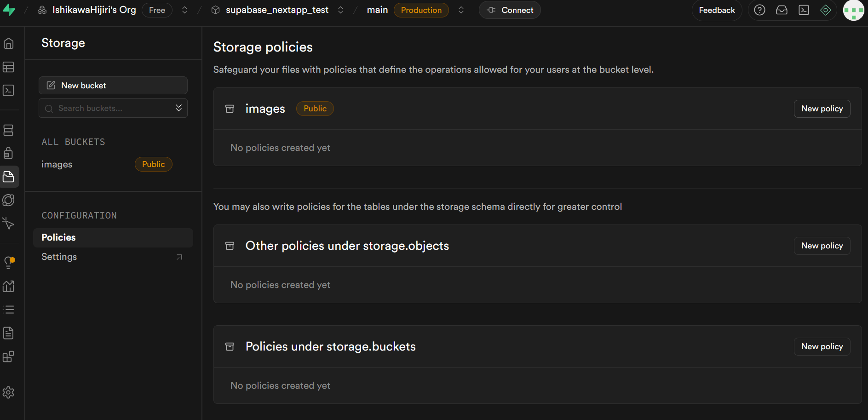Click the Safeguard your files description text
Viewport: 868px width, 420px height.
click(x=433, y=69)
